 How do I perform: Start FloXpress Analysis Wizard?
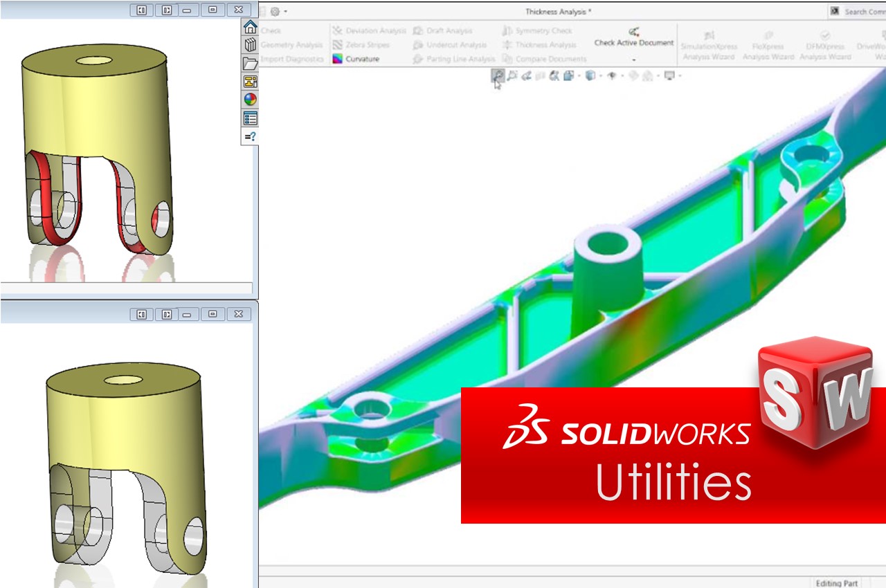click(768, 46)
